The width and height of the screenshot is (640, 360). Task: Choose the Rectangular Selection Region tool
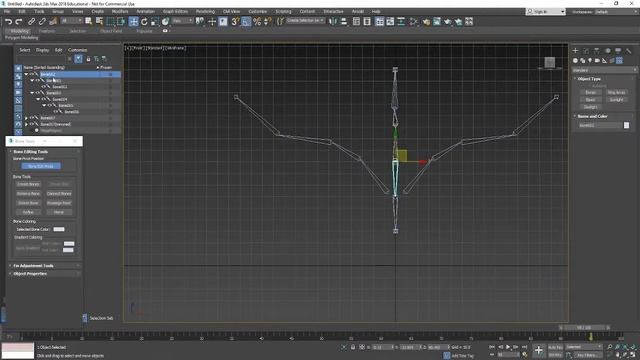point(111,21)
